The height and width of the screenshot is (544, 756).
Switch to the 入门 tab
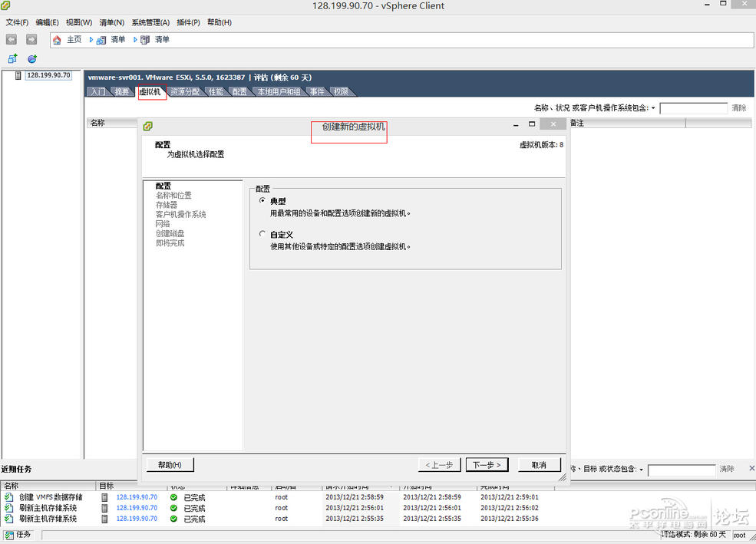(x=98, y=91)
